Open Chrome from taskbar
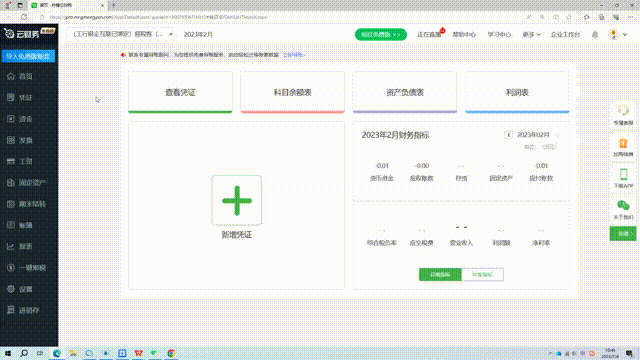The height and width of the screenshot is (360, 640). pyautogui.click(x=171, y=353)
